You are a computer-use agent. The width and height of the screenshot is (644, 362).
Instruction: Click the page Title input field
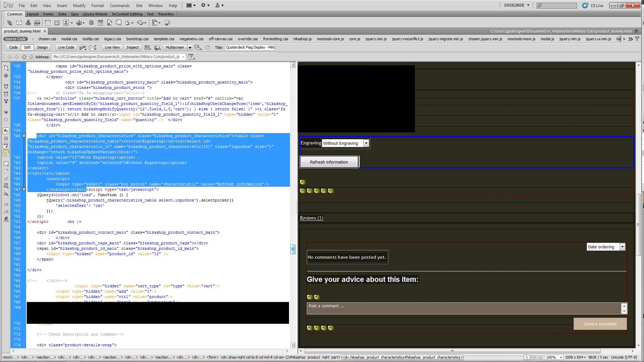coord(250,48)
